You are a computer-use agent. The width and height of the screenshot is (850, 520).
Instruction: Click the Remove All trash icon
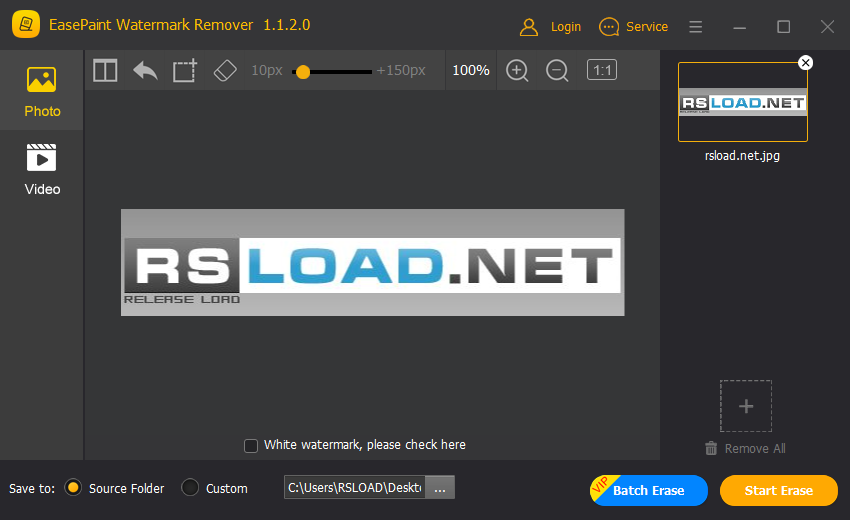[711, 448]
